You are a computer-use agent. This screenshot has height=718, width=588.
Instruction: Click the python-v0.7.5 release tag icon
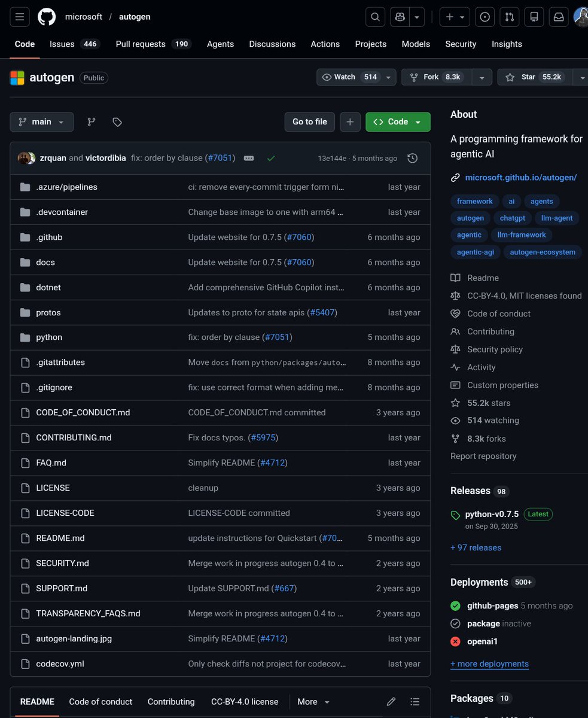pyautogui.click(x=455, y=515)
